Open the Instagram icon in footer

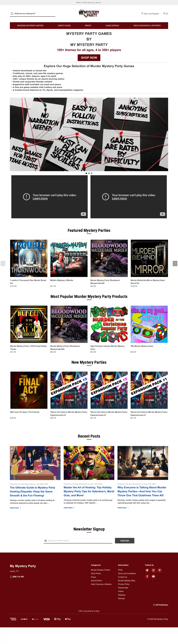(x=153, y=570)
